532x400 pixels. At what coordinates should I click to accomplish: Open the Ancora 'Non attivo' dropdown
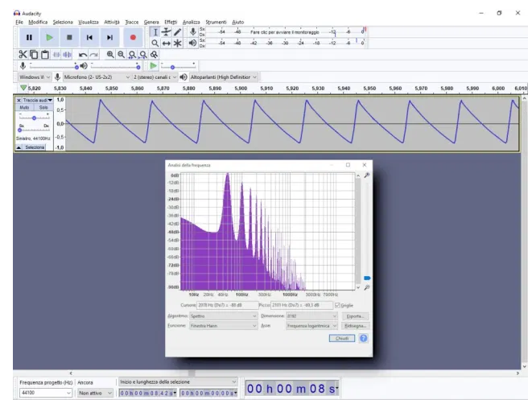(95, 393)
